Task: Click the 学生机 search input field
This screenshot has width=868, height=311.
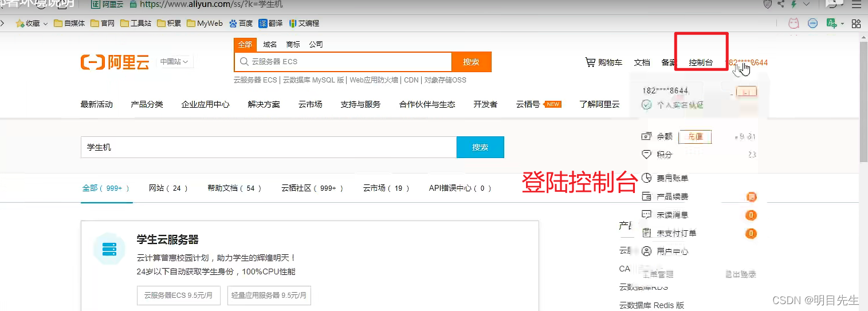Action: 268,147
